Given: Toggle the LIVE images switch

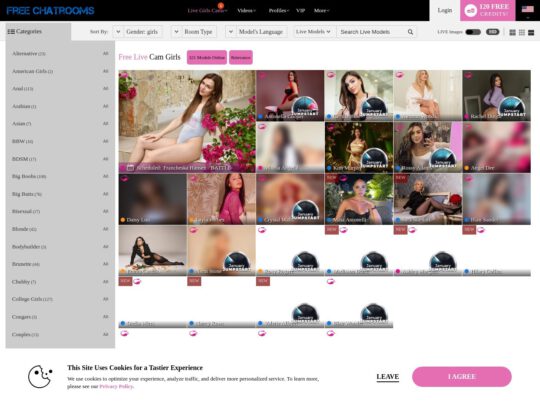Looking at the screenshot, I should [x=473, y=32].
